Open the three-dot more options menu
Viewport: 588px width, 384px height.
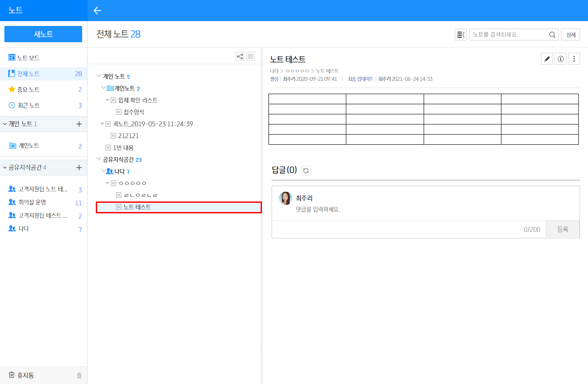pos(574,59)
